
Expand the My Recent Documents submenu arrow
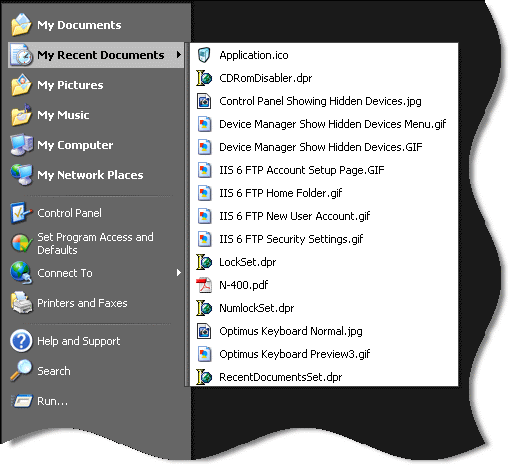(179, 55)
